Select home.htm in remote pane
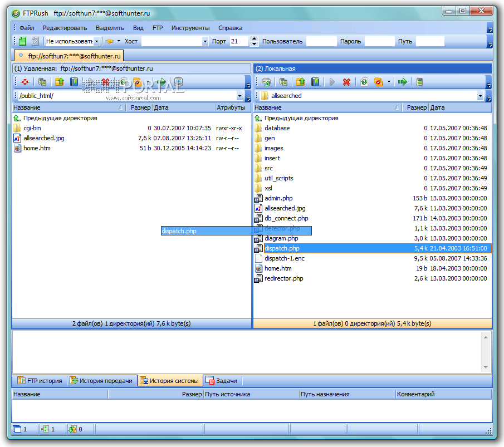The height and width of the screenshot is (447, 504). pos(37,148)
